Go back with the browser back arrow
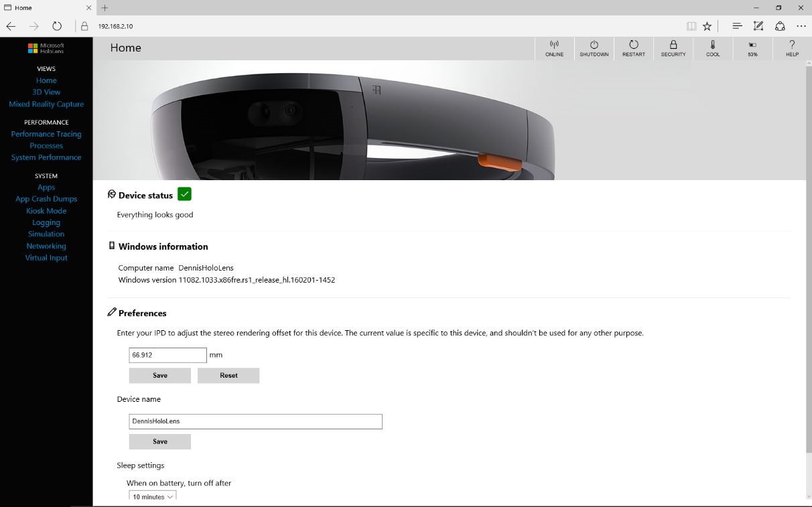The width and height of the screenshot is (812, 507). click(11, 26)
